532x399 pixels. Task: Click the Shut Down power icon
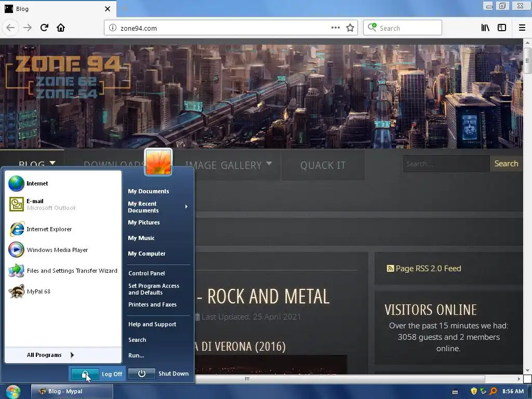tap(142, 374)
